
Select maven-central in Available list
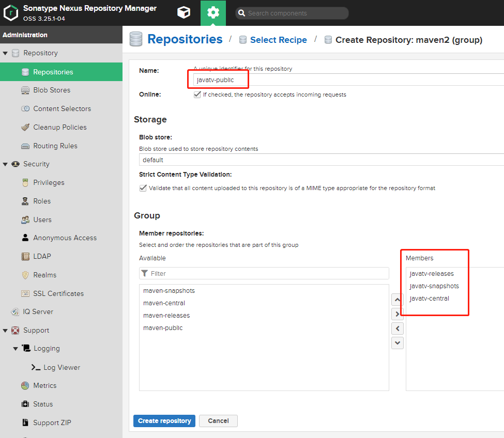164,303
